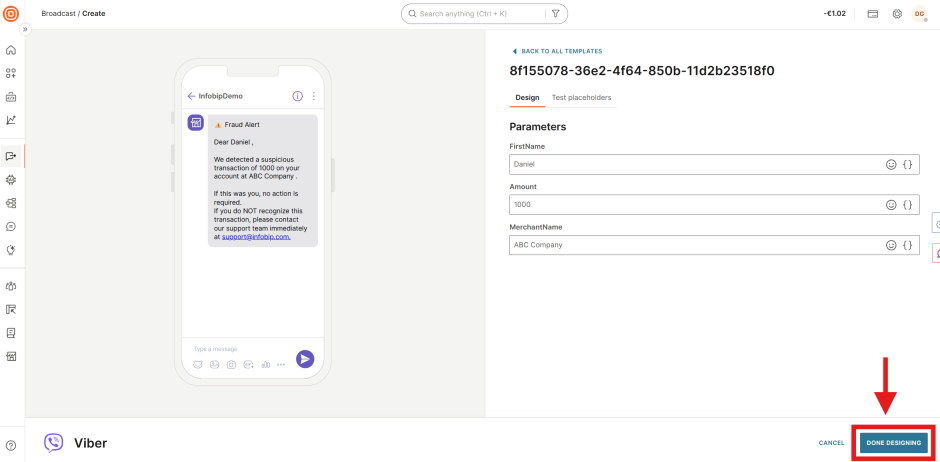Image resolution: width=940 pixels, height=462 pixels.
Task: Click the Infobip logo icon
Action: pos(11,13)
